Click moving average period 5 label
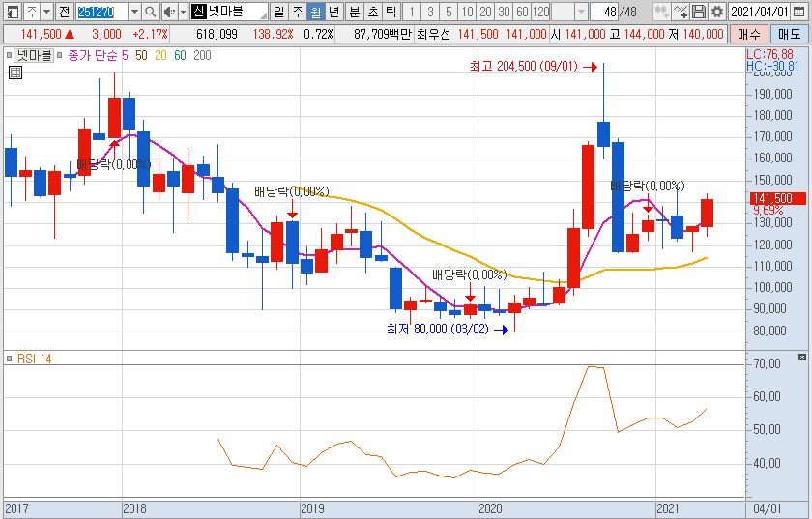 pyautogui.click(x=125, y=55)
